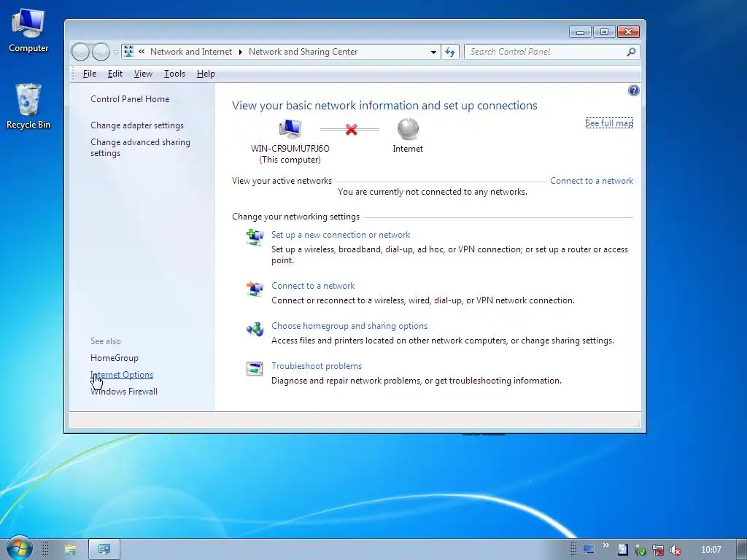Viewport: 747px width, 560px height.
Task: Click the homegroup and sharing icon
Action: coord(255,329)
